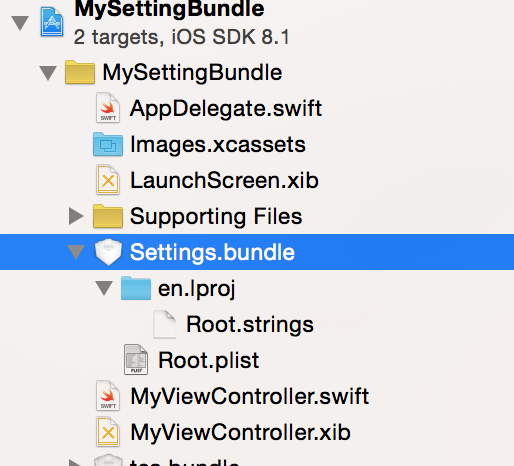514x466 pixels.
Task: Collapse the yellow MySettingBundle group folder
Action: click(48, 73)
